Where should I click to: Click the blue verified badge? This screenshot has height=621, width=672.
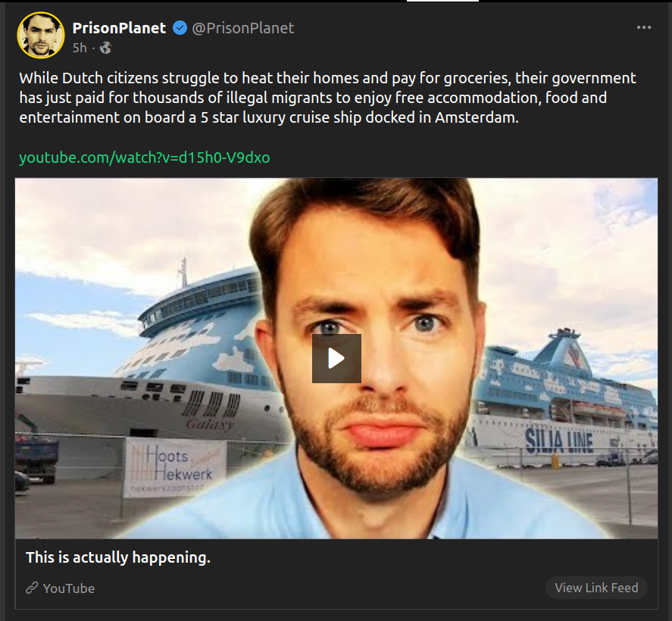(180, 29)
